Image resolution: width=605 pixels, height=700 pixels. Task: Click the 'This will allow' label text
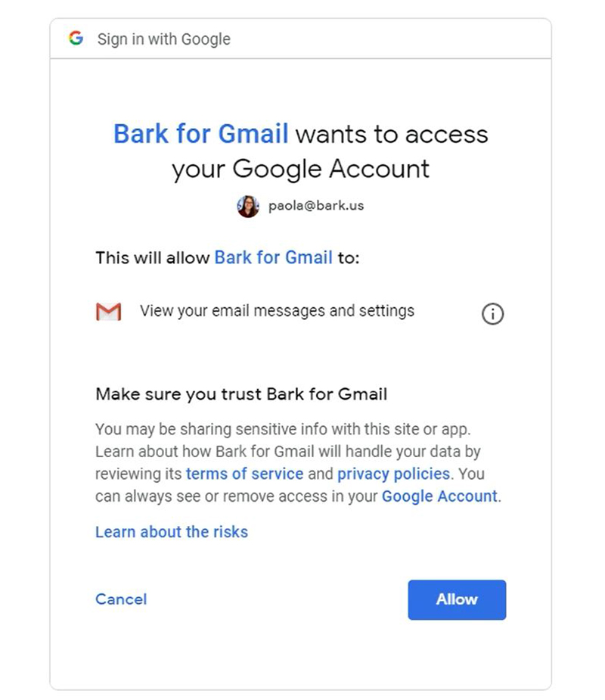click(x=153, y=258)
